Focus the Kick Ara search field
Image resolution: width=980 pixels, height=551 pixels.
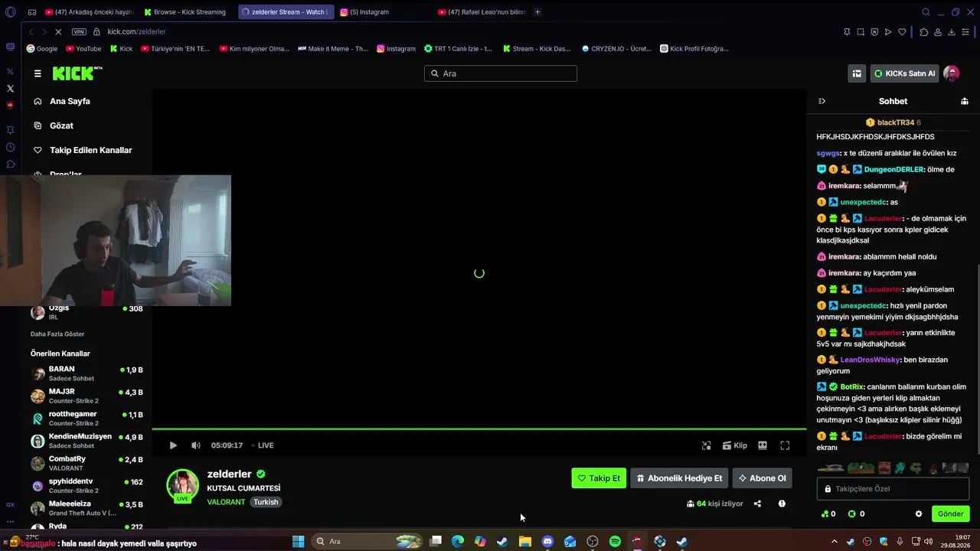pyautogui.click(x=501, y=73)
